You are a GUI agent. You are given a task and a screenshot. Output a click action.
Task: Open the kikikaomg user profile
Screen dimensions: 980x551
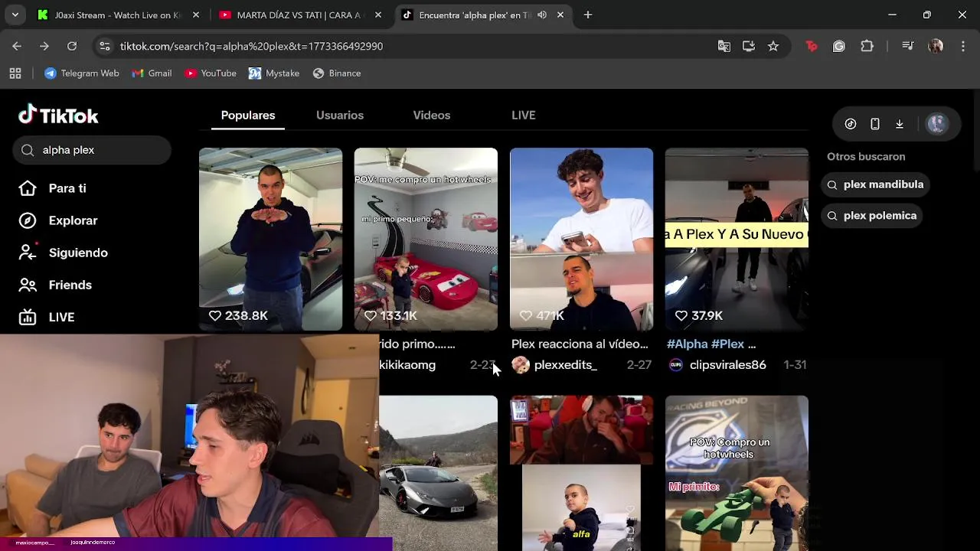point(407,365)
